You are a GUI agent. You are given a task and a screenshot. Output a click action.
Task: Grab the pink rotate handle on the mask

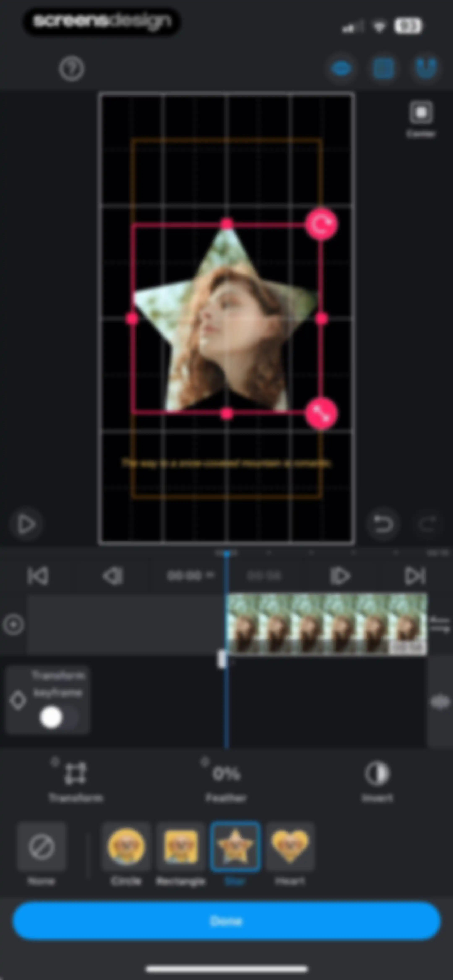point(321,225)
